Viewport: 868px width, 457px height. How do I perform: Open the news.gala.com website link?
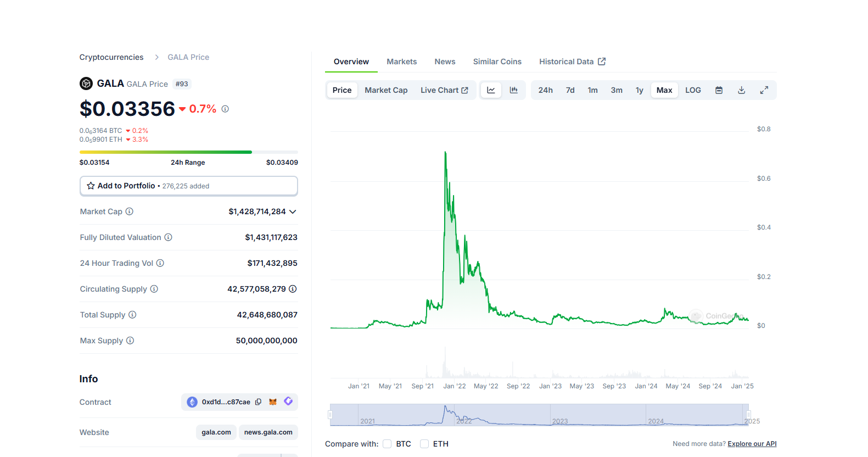pyautogui.click(x=268, y=432)
